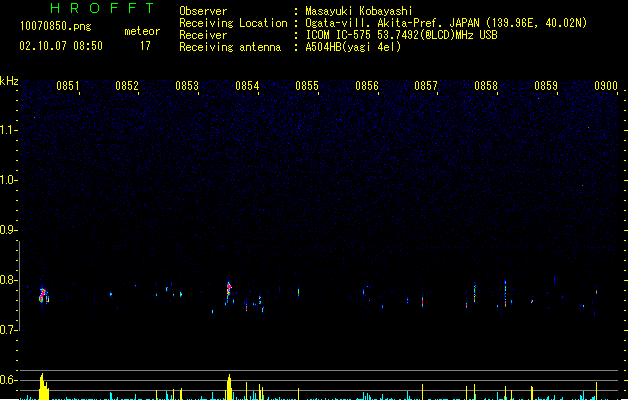Click the 0.6 kHz axis label

pyautogui.click(x=8, y=380)
